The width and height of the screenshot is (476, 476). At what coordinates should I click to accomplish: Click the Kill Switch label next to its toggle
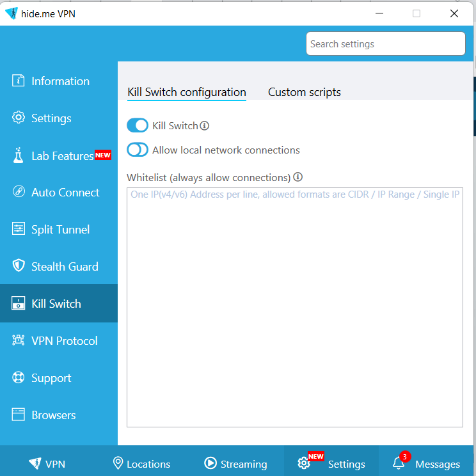click(x=175, y=125)
